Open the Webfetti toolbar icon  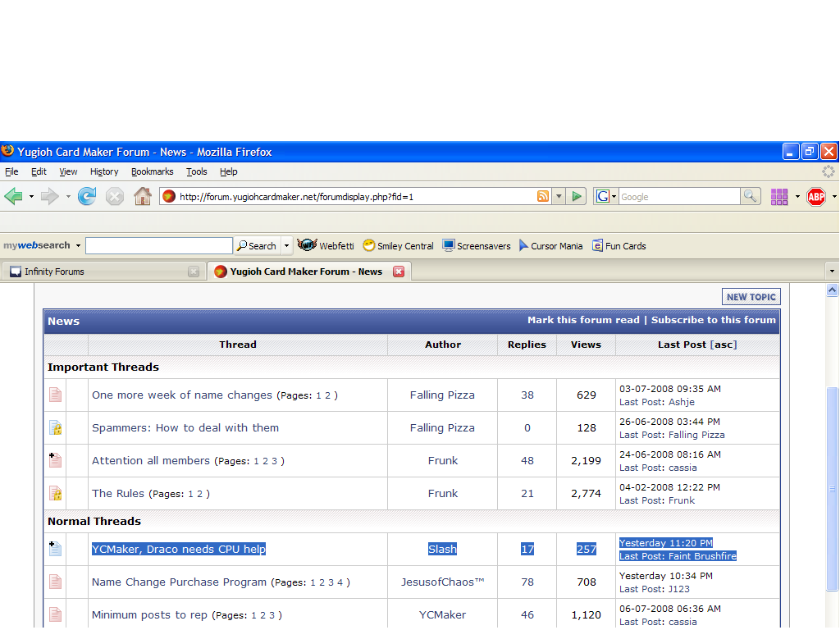point(326,246)
